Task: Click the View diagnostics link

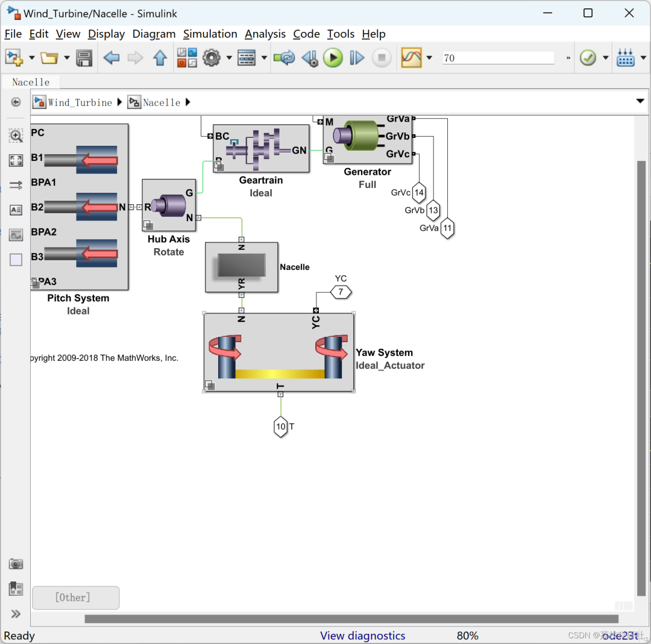Action: [x=362, y=636]
